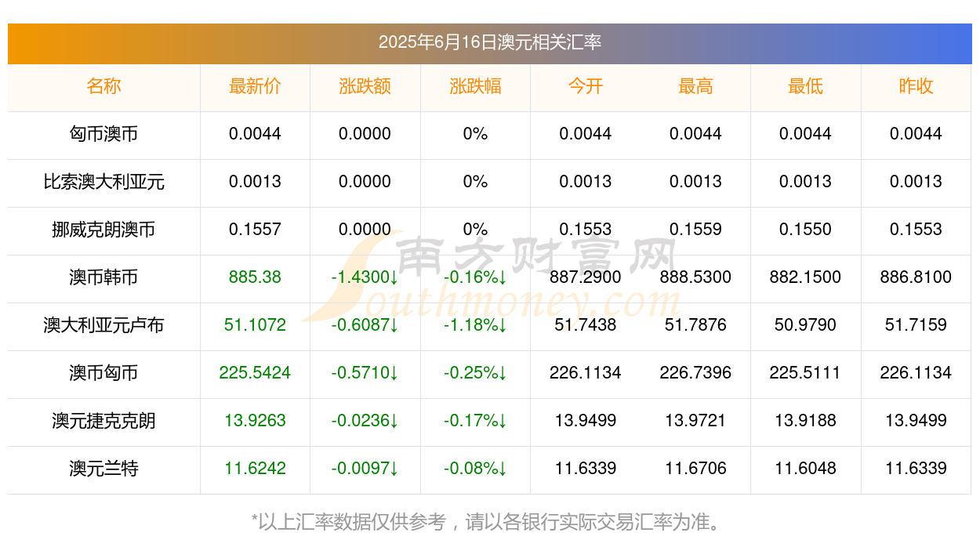Select the 今开 column header
This screenshot has height=547, width=980.
point(586,86)
